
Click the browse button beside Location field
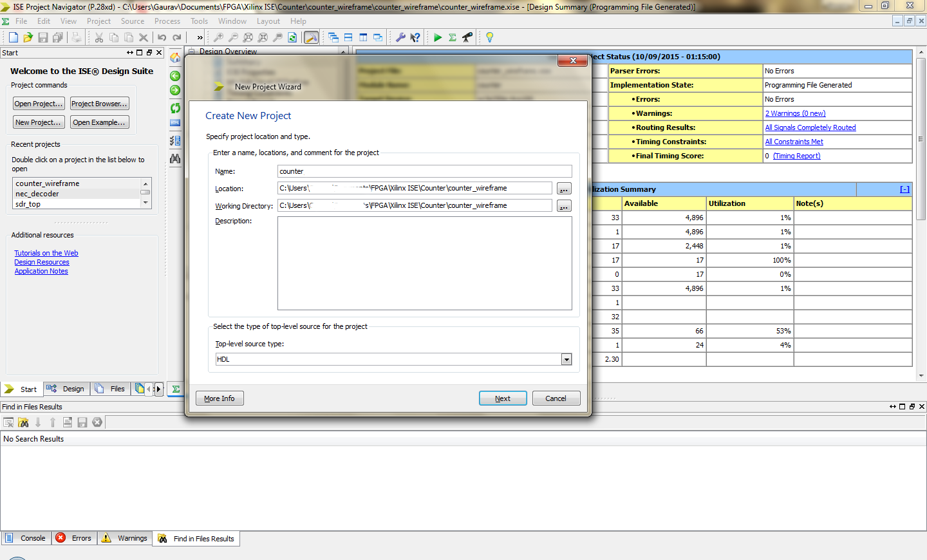pyautogui.click(x=563, y=188)
